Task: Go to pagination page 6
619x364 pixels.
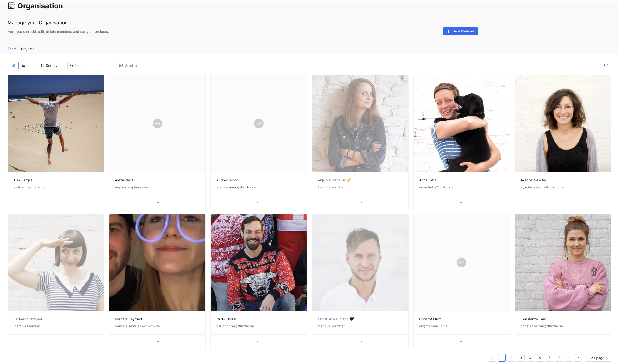Action: pos(549,358)
